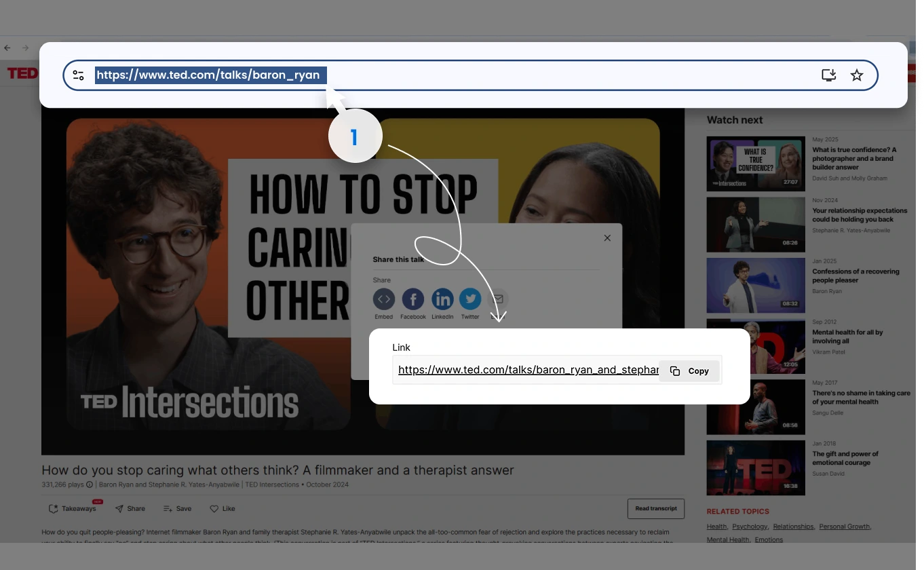Share the talk on Twitter
The height and width of the screenshot is (570, 924).
pyautogui.click(x=470, y=299)
